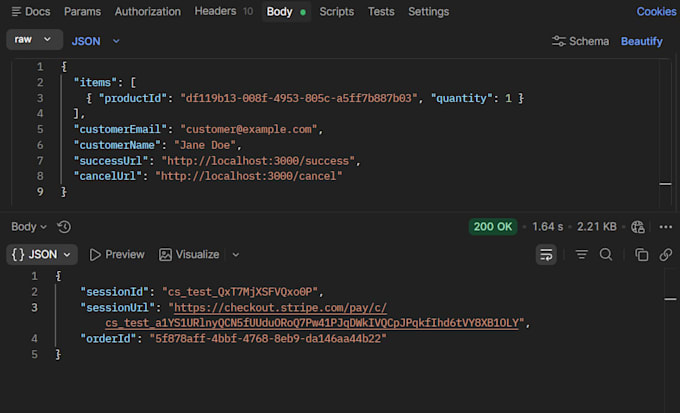Copy the response body to the clipboard
This screenshot has width=680, height=413.
click(641, 255)
